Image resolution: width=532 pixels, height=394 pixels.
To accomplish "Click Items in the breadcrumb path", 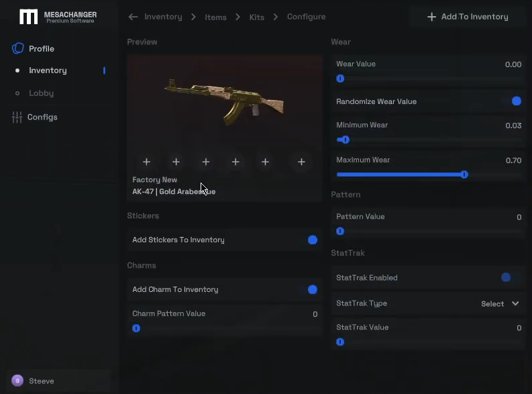I will 215,17.
